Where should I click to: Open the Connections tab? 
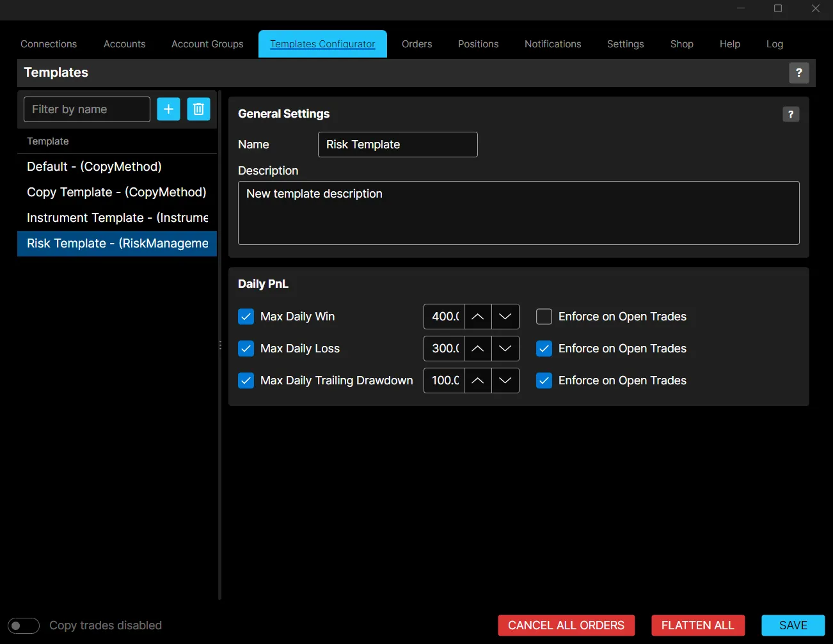[x=49, y=44]
